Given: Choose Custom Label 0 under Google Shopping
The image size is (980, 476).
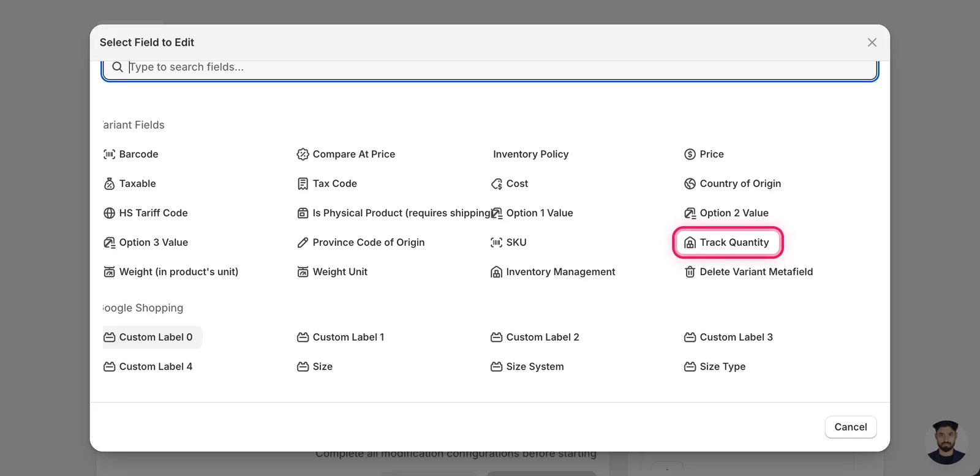Looking at the screenshot, I should point(151,338).
